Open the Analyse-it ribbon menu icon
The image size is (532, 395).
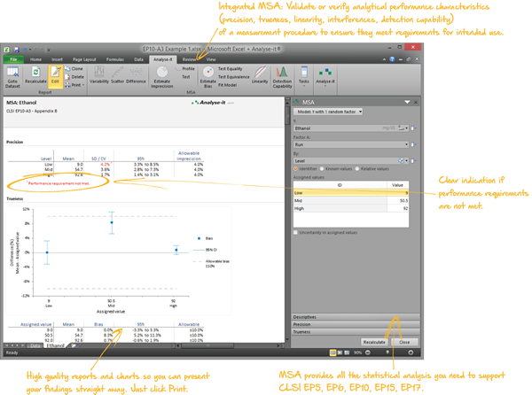325,77
